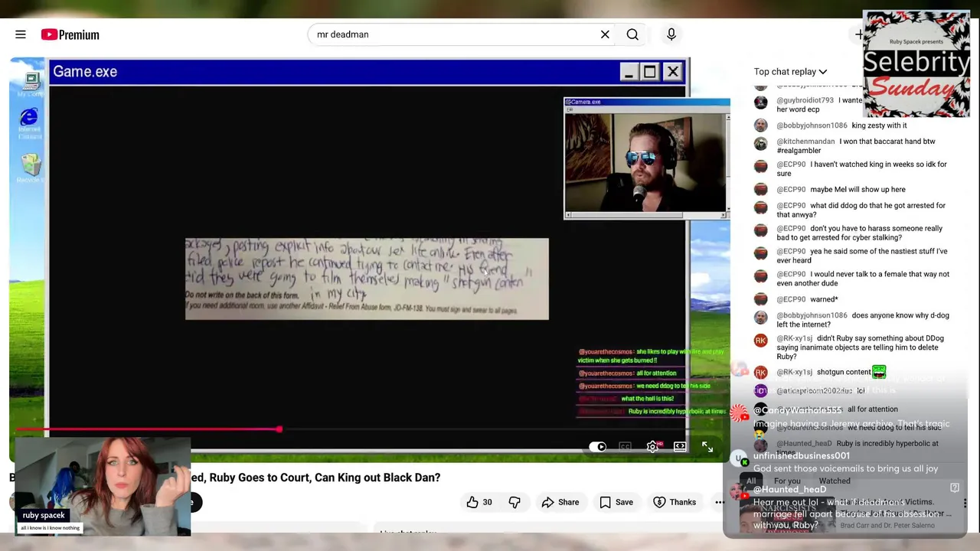Toggle the autoplay switch in player

click(597, 447)
